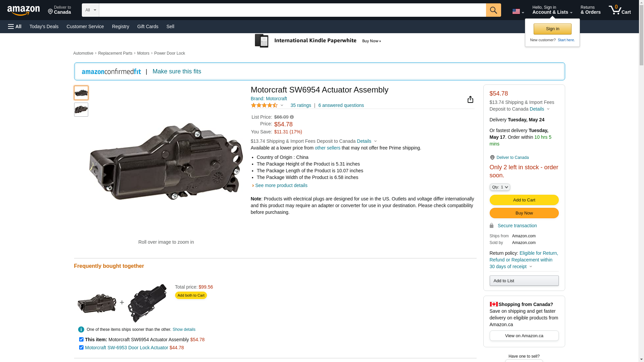The width and height of the screenshot is (644, 362).
Task: Click the search magnifier button
Action: coord(493,10)
